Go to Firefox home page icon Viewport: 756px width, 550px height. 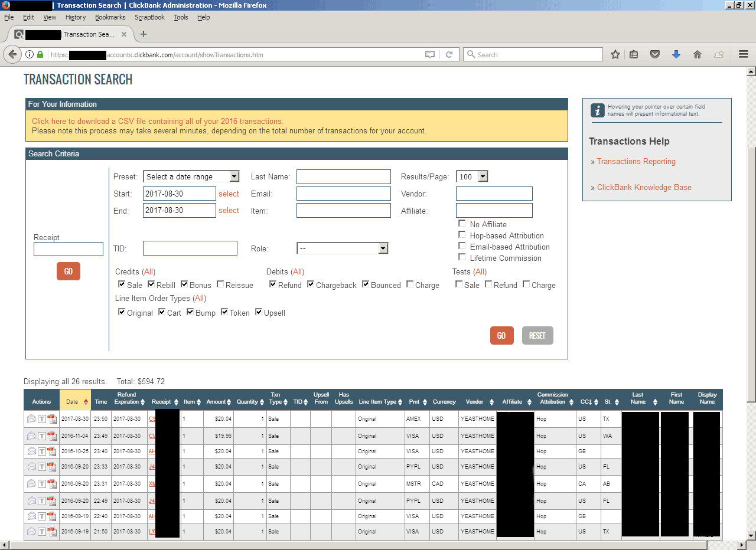point(698,54)
